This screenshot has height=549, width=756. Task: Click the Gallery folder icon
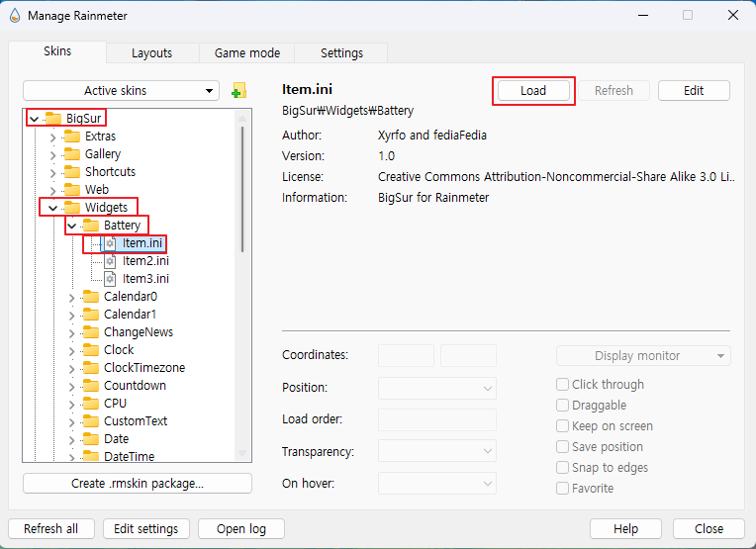tap(72, 153)
